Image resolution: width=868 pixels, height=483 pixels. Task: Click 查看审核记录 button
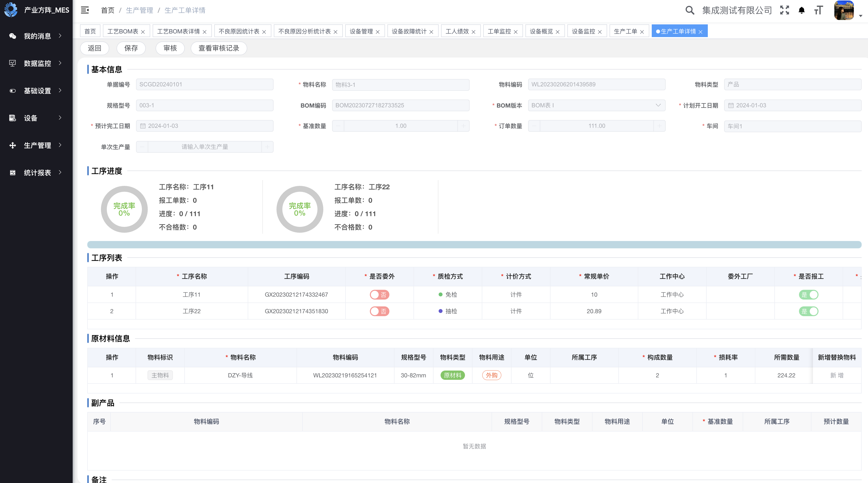tap(219, 48)
